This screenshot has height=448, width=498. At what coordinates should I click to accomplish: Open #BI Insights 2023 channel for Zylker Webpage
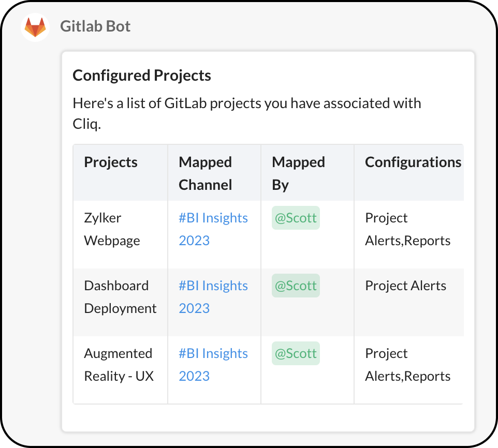tap(213, 229)
